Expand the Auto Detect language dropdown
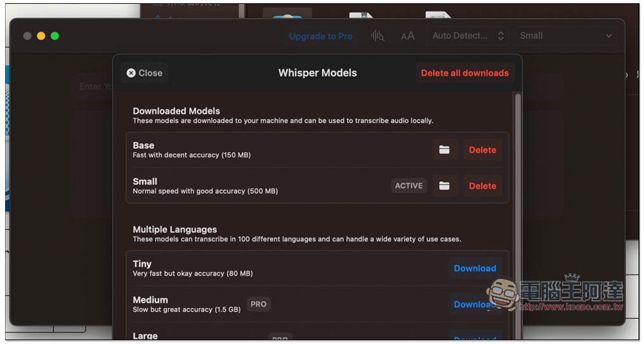Image resolution: width=644 pixels, height=344 pixels. coord(468,36)
